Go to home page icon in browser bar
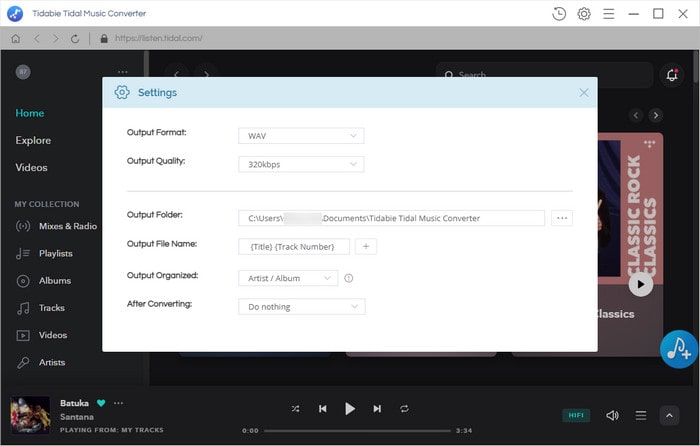Image resolution: width=700 pixels, height=446 pixels. [16, 38]
